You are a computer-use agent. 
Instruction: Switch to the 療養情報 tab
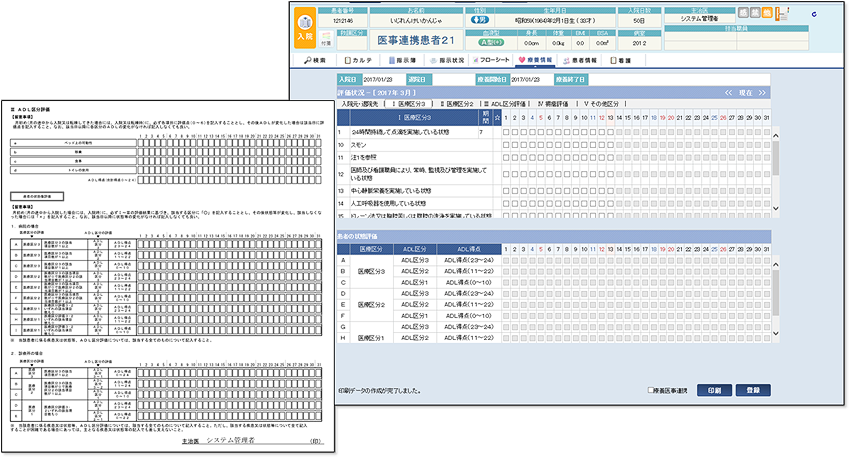[x=535, y=60]
